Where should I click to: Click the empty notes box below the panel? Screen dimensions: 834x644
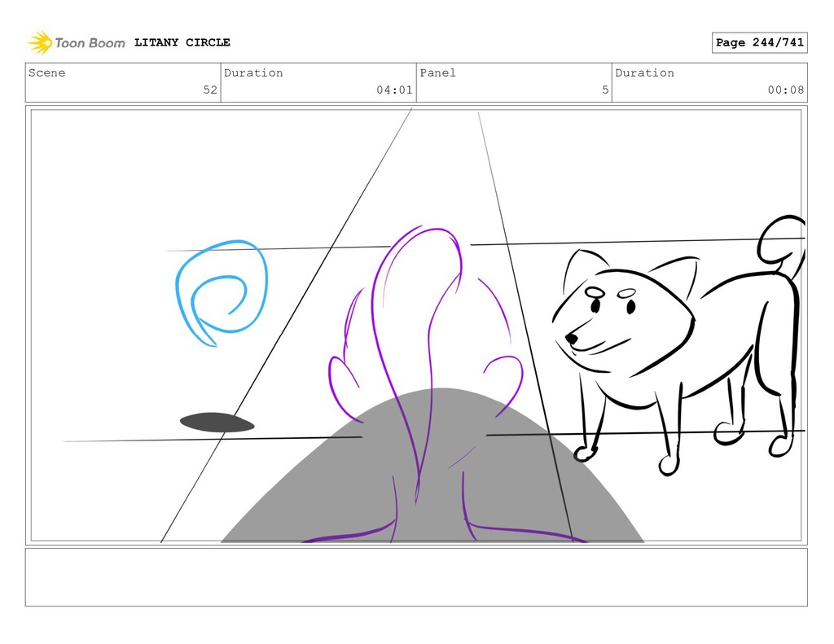(x=416, y=577)
